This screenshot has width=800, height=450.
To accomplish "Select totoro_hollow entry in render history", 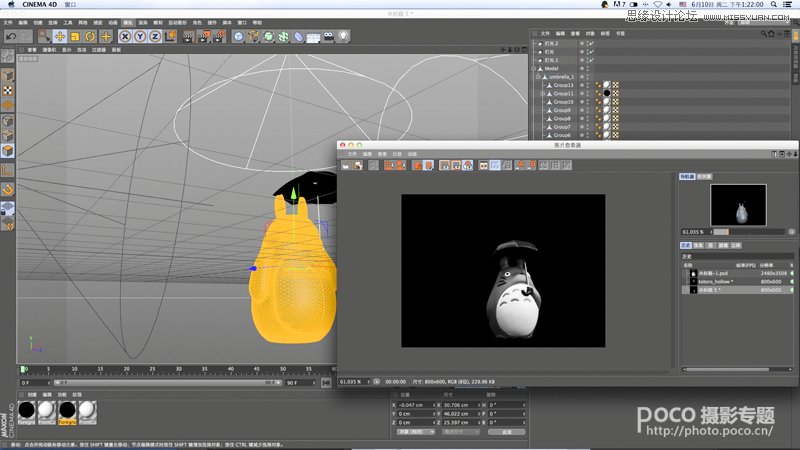I will coord(713,282).
